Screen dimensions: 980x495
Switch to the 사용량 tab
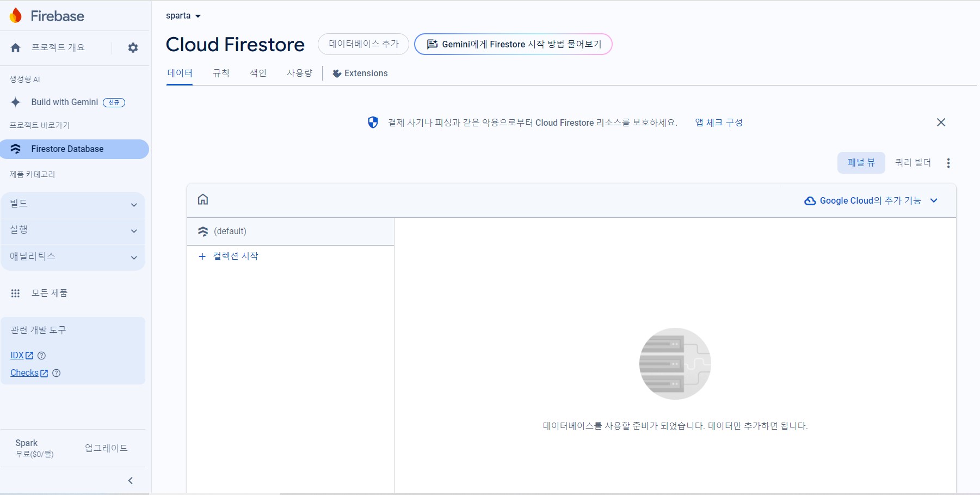coord(299,74)
